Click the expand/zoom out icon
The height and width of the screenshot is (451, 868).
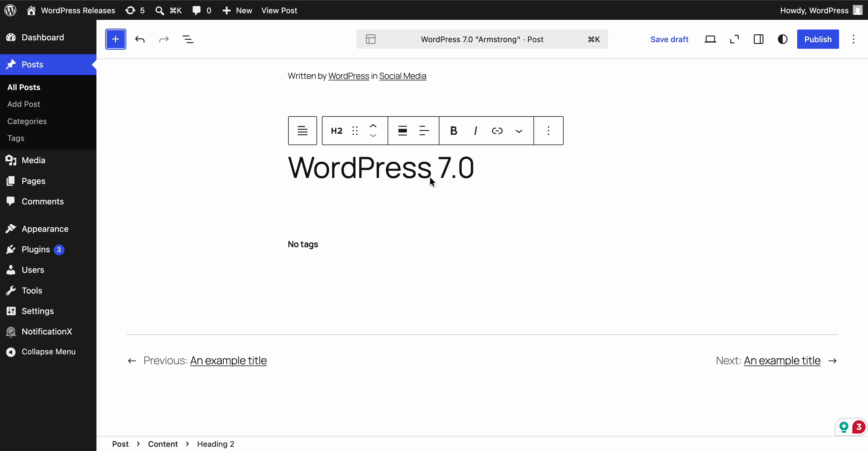click(734, 39)
